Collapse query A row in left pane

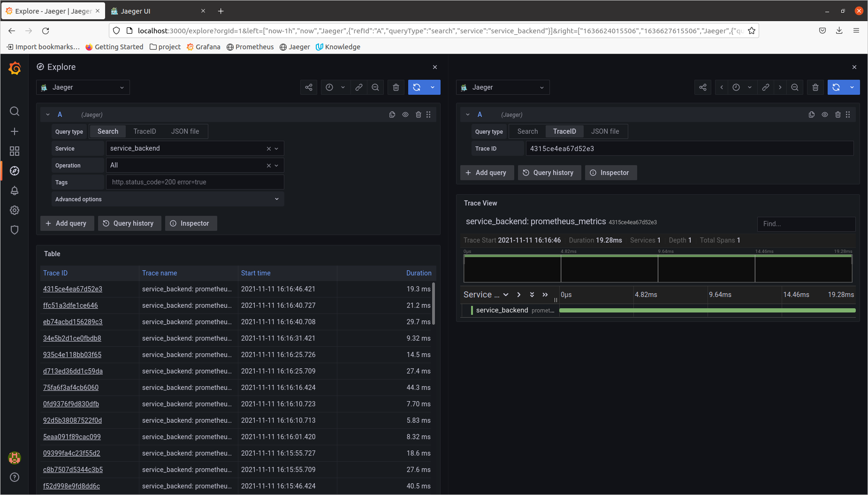click(x=48, y=114)
